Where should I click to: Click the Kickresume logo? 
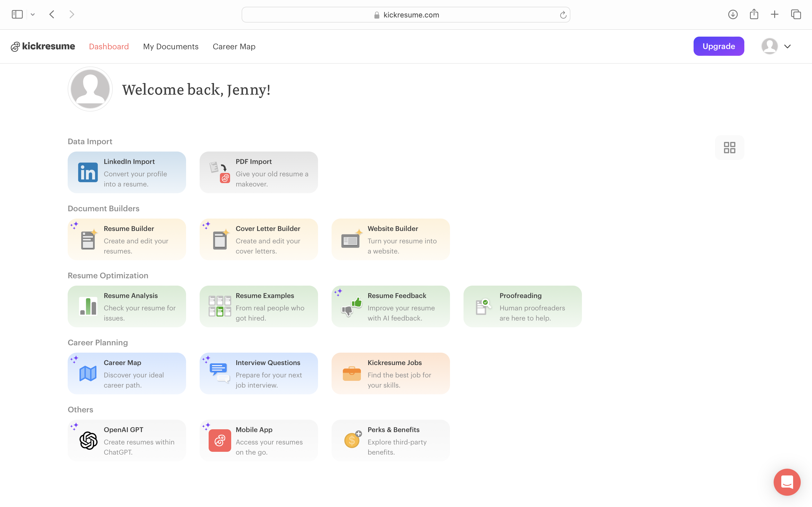tap(43, 46)
